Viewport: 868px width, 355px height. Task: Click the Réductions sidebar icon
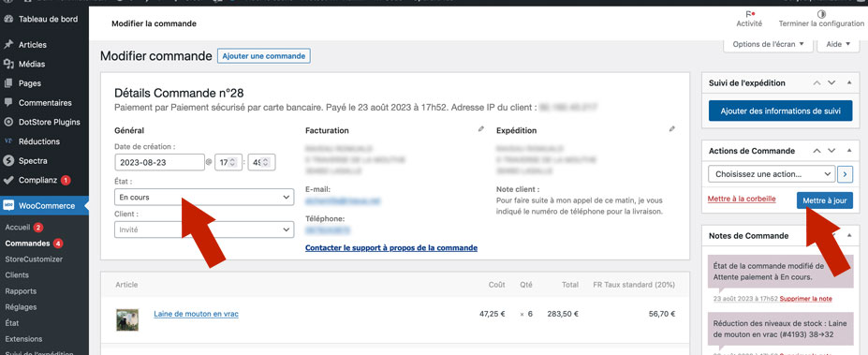[8, 141]
